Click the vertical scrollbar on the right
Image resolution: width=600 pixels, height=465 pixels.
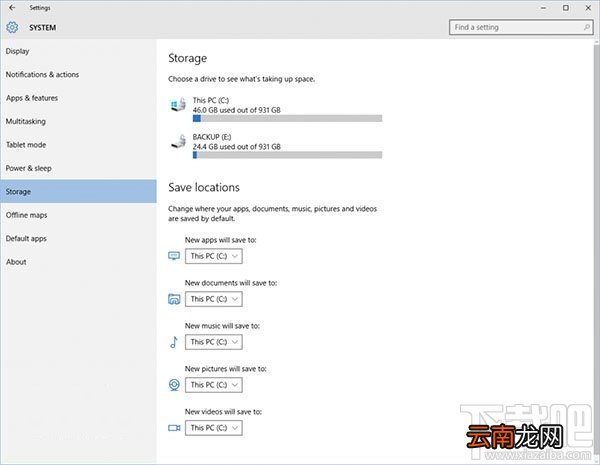tap(597, 249)
